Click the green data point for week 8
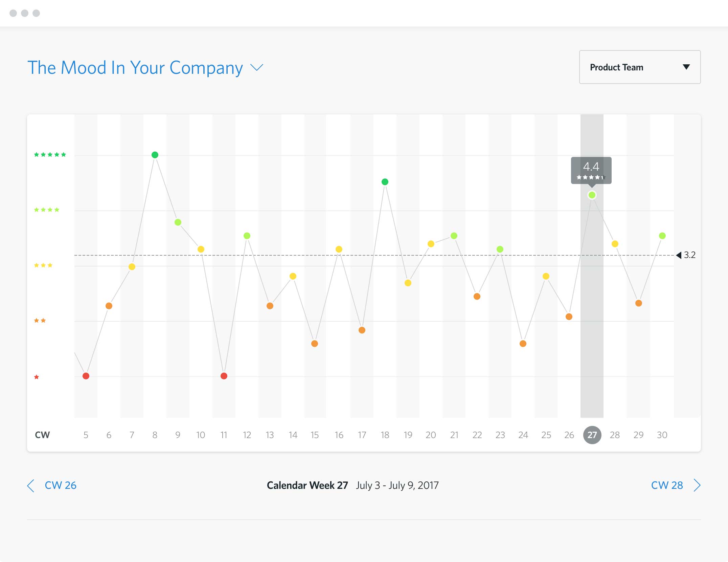The height and width of the screenshot is (562, 728). [155, 155]
